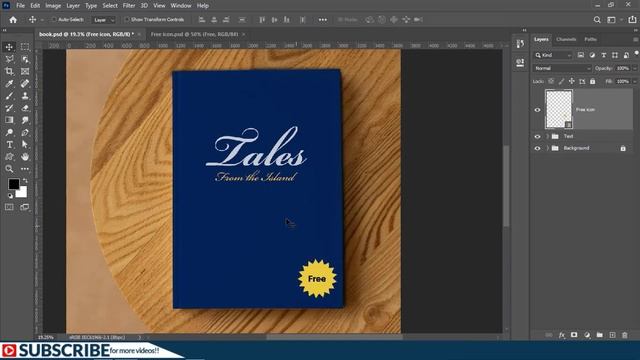This screenshot has height=360, width=640.
Task: Add a layer mask
Action: click(574, 335)
